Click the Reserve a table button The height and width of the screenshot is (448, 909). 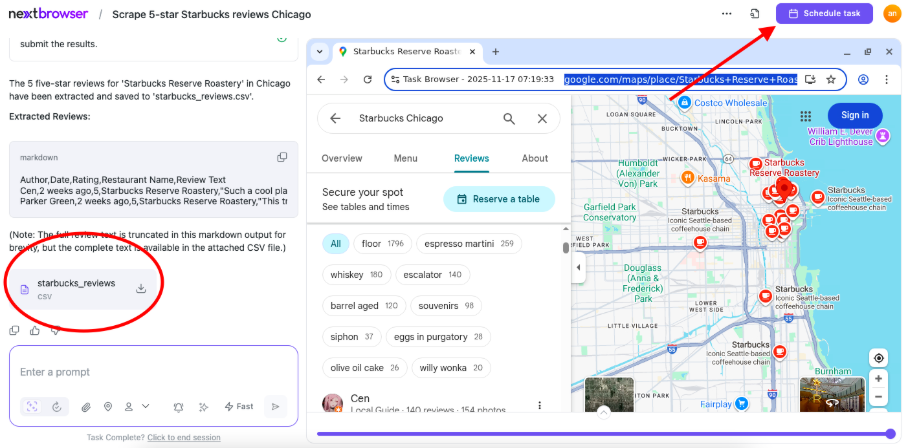pos(499,199)
